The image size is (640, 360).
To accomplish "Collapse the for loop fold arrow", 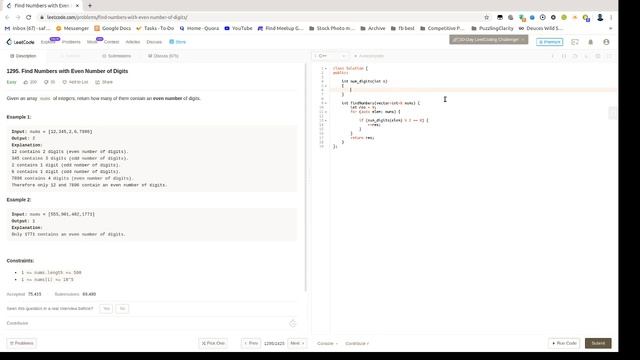I will point(326,112).
